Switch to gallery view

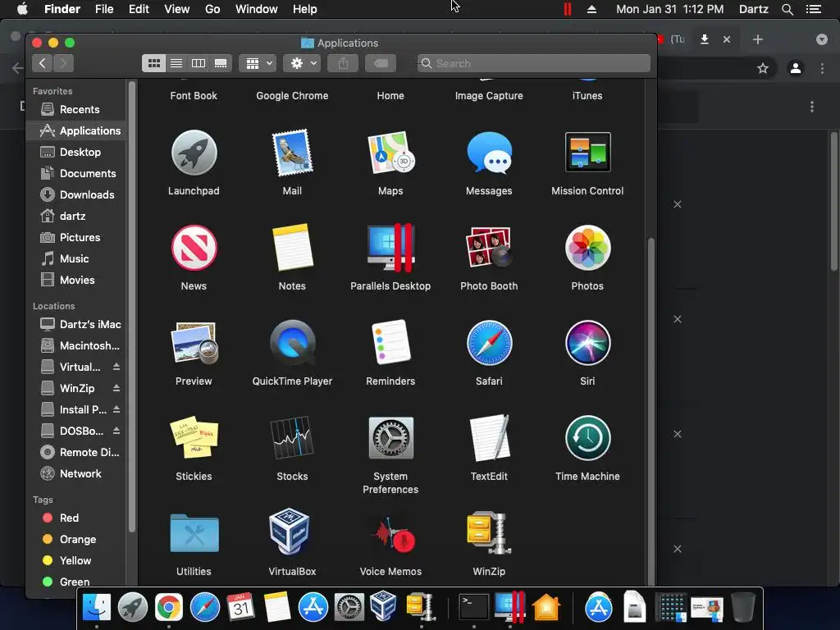[x=221, y=63]
